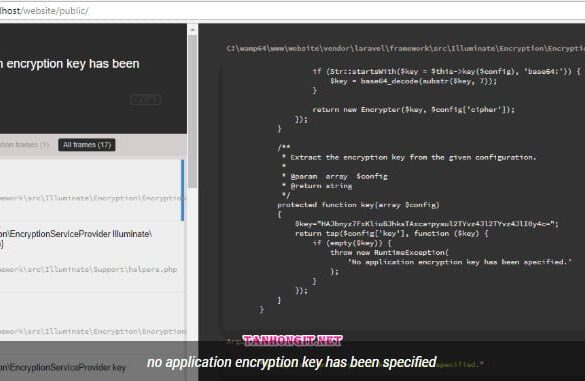Screen dimensions: 585x381
Task: Open the Support\helpers.php stack frame
Action: click(x=88, y=269)
